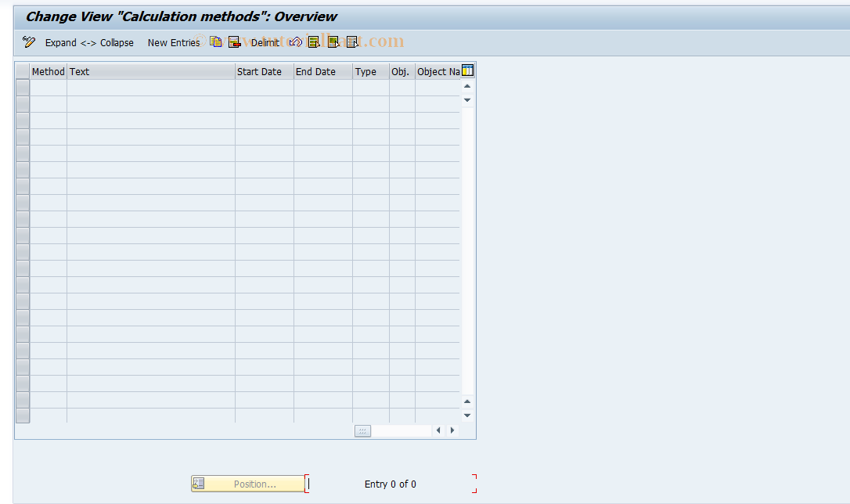Click the Delete entry icon
The image size is (850, 504).
(x=234, y=42)
